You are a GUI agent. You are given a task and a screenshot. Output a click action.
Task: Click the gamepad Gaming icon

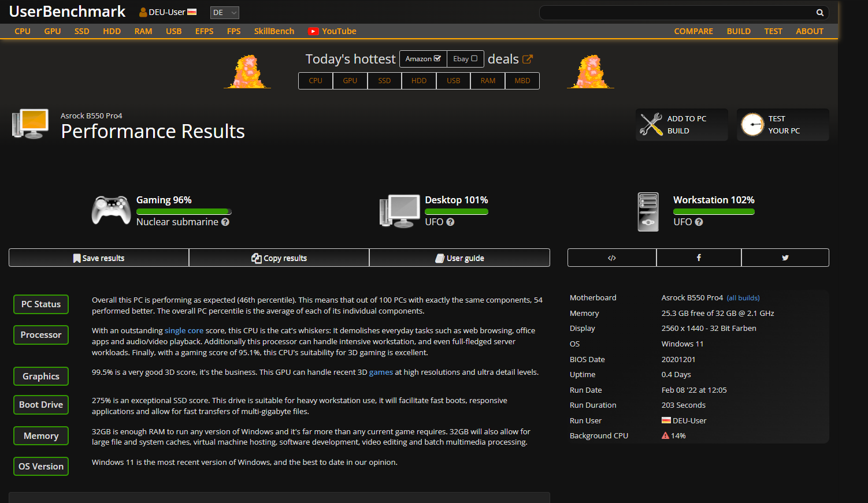[111, 210]
